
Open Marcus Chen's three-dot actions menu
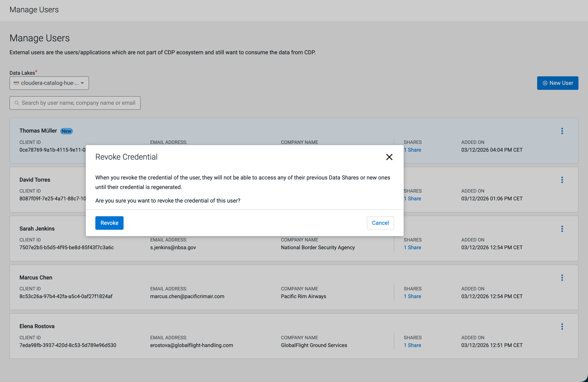point(562,278)
